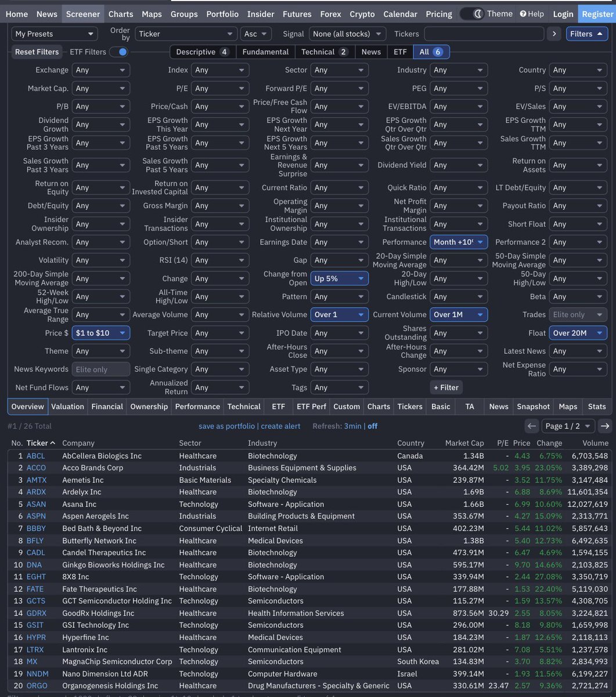
Task: Open the Float Over 20M dropdown
Action: click(x=578, y=333)
